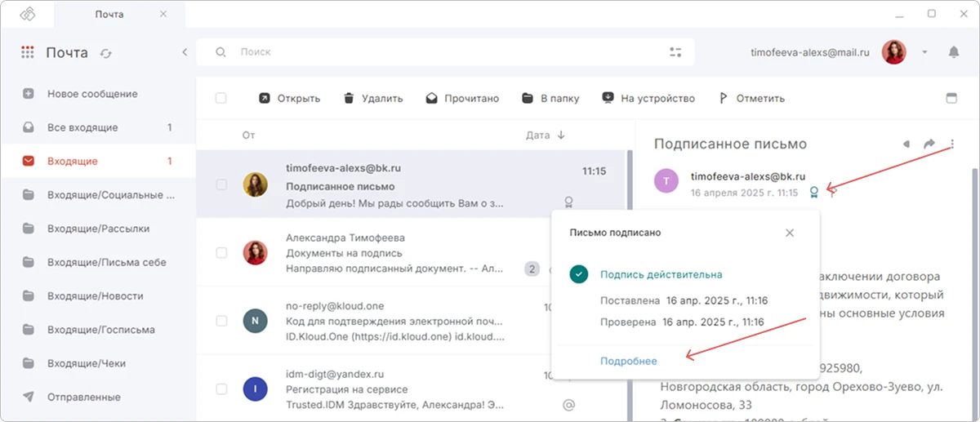
Task: Open Входящие/Письма себе folder
Action: [x=98, y=262]
